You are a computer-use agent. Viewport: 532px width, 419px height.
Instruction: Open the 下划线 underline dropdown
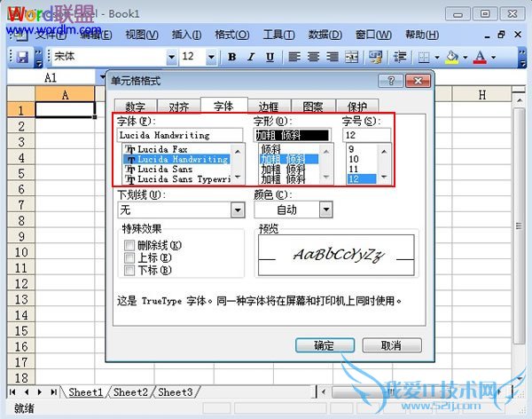[238, 210]
